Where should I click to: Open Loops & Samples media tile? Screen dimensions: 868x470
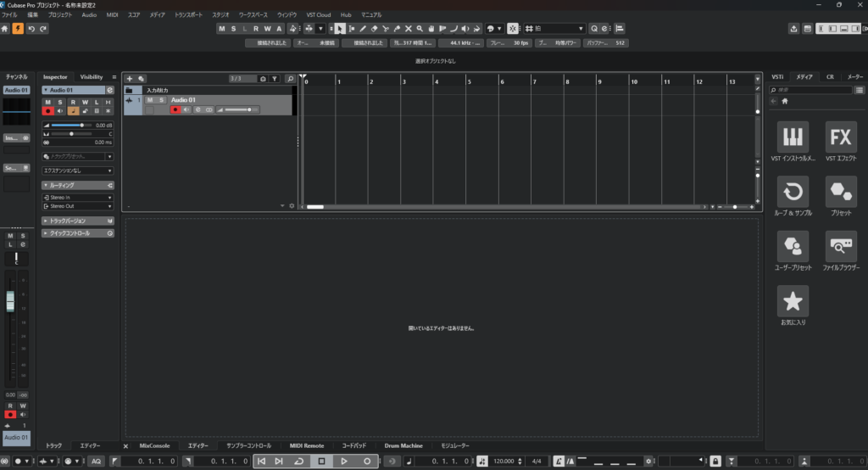click(x=793, y=192)
